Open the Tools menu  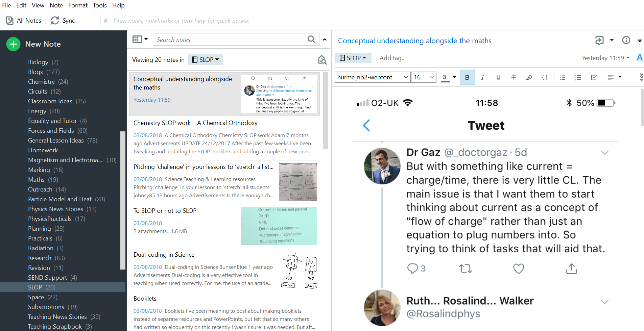tap(100, 5)
